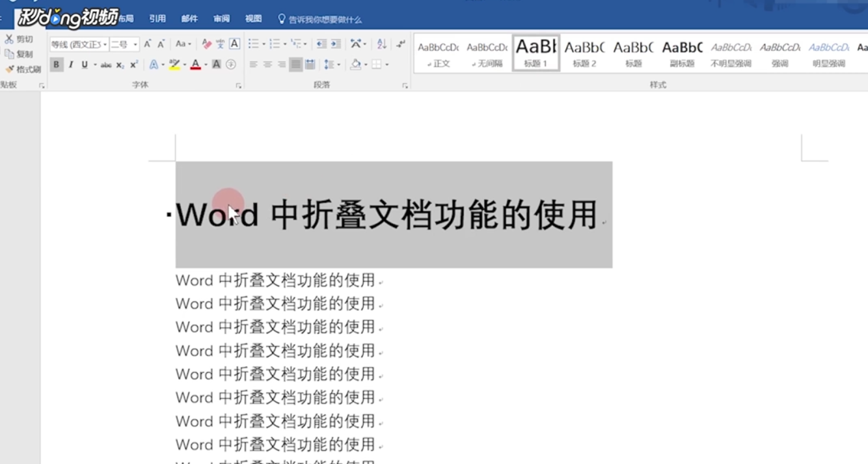Viewport: 868px width, 464px height.
Task: Shrink font size with smaller A icon
Action: [161, 44]
